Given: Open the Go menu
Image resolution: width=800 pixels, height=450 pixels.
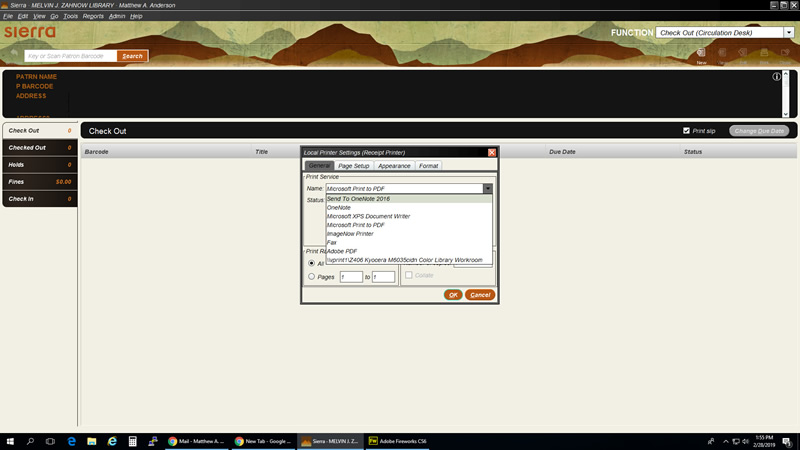Looking at the screenshot, I should [54, 16].
